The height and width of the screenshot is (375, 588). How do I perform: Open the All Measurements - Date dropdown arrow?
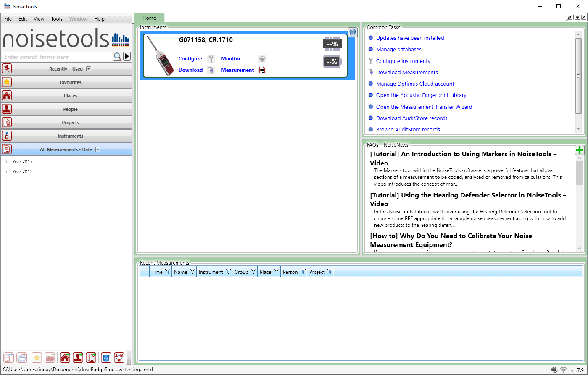tap(98, 149)
